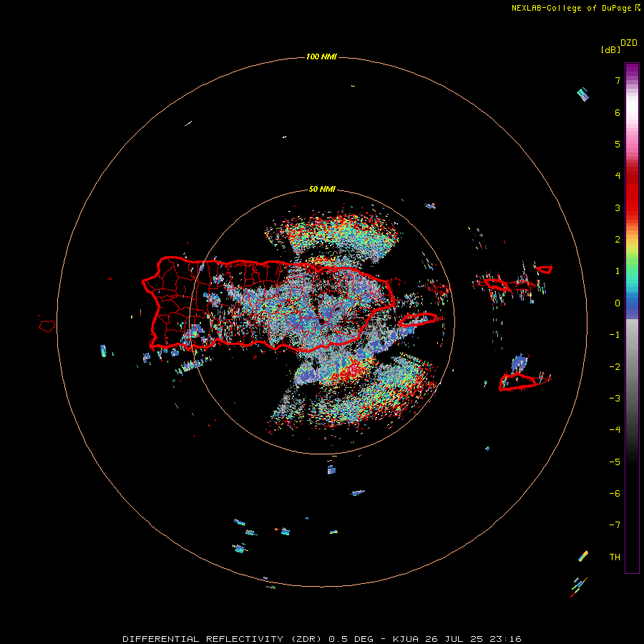Click the red 3 dB band on color bar
This screenshot has width=644, height=644.
pyautogui.click(x=632, y=208)
